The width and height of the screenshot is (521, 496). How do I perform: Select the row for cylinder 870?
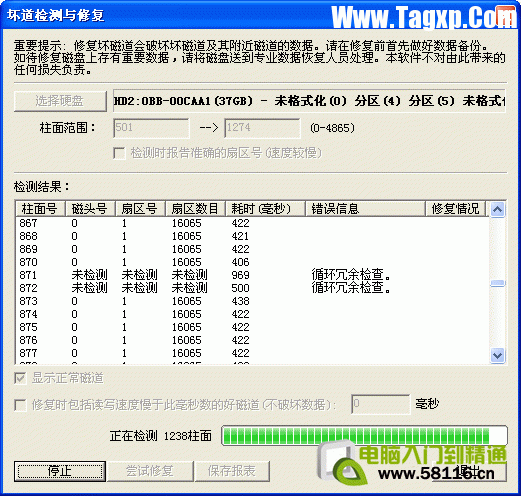point(252,262)
